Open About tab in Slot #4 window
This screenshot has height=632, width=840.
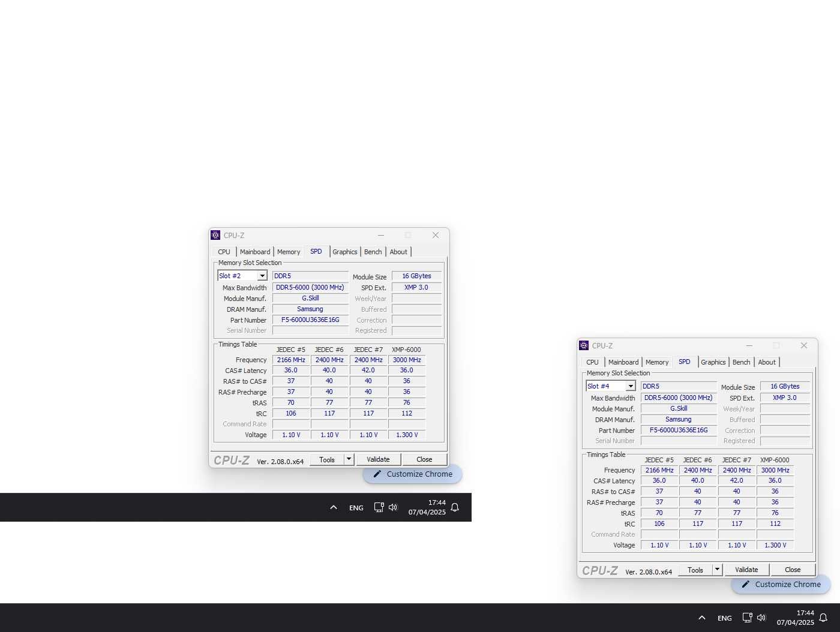point(767,362)
